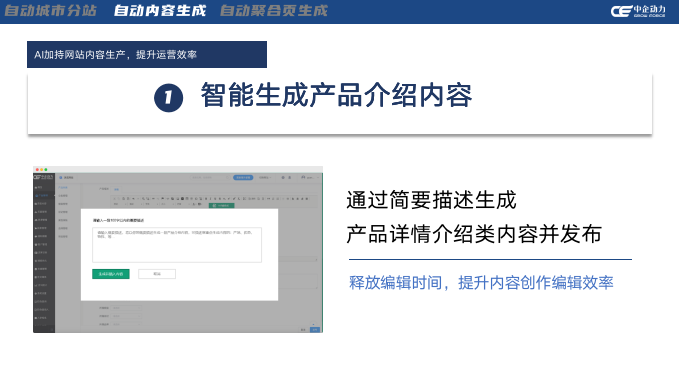Click the text 产品详情介绍类内容并发布
Screen dimensions: 679x373
[474, 234]
